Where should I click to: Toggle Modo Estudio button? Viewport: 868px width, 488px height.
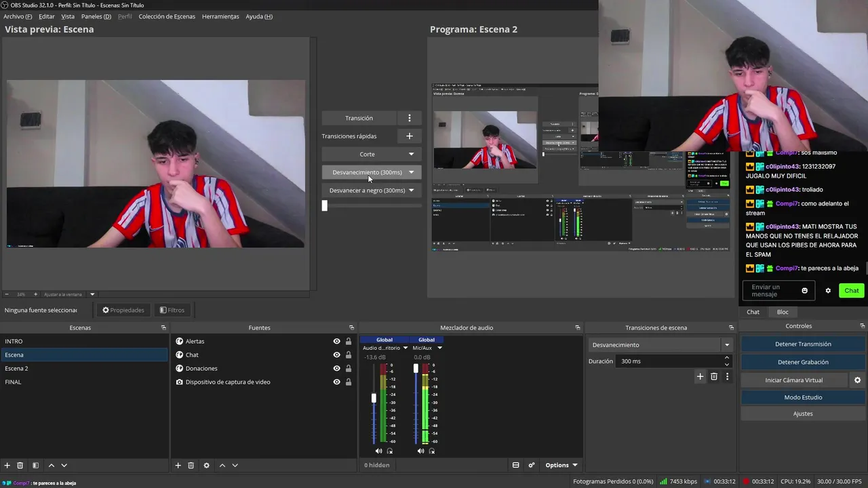click(x=803, y=397)
